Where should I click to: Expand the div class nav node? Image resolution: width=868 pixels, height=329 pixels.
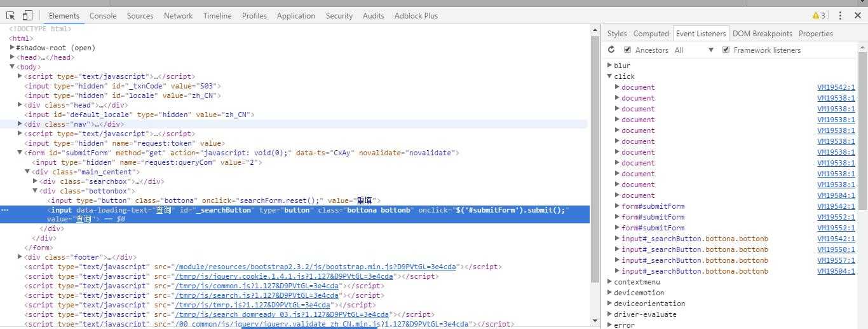pyautogui.click(x=20, y=124)
